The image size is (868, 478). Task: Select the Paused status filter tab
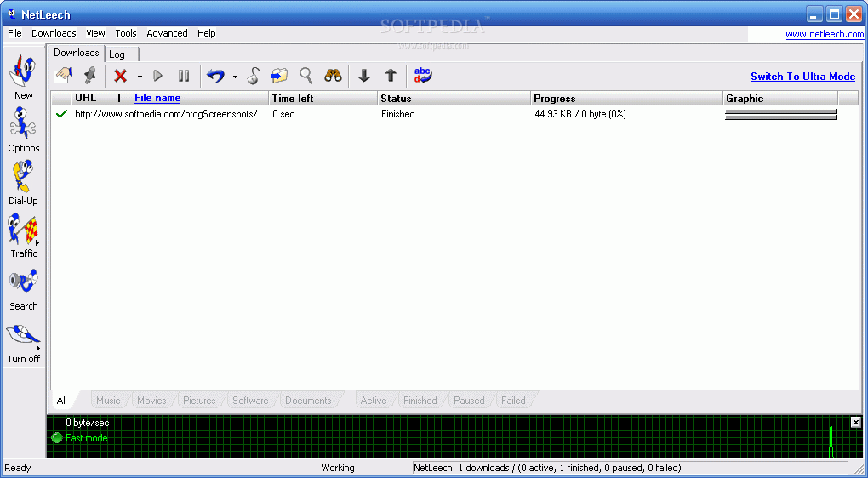pos(469,400)
